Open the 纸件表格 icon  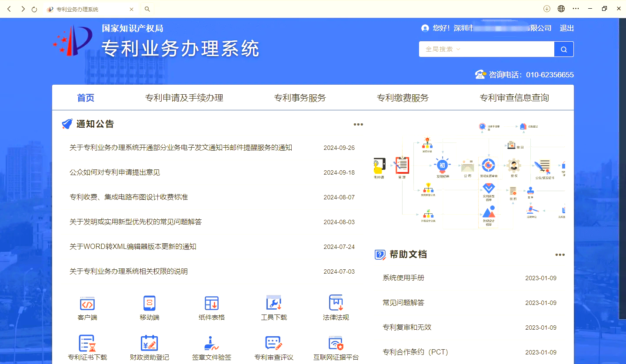tap(212, 303)
